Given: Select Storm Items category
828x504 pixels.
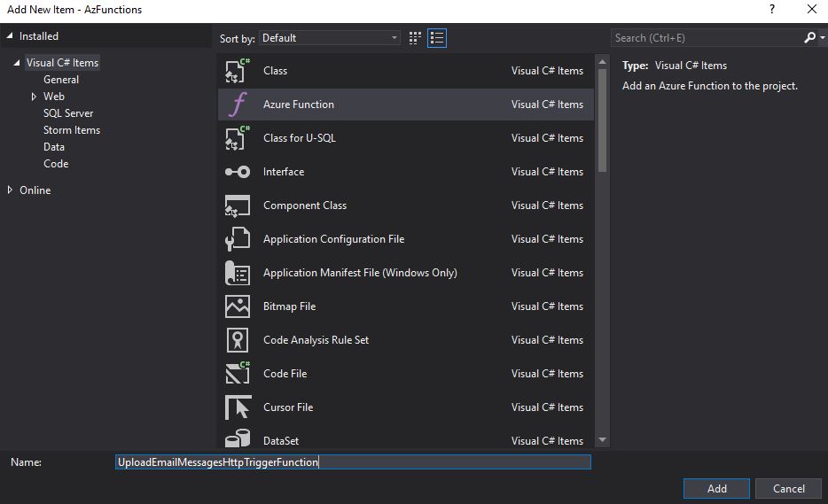Looking at the screenshot, I should pyautogui.click(x=72, y=130).
